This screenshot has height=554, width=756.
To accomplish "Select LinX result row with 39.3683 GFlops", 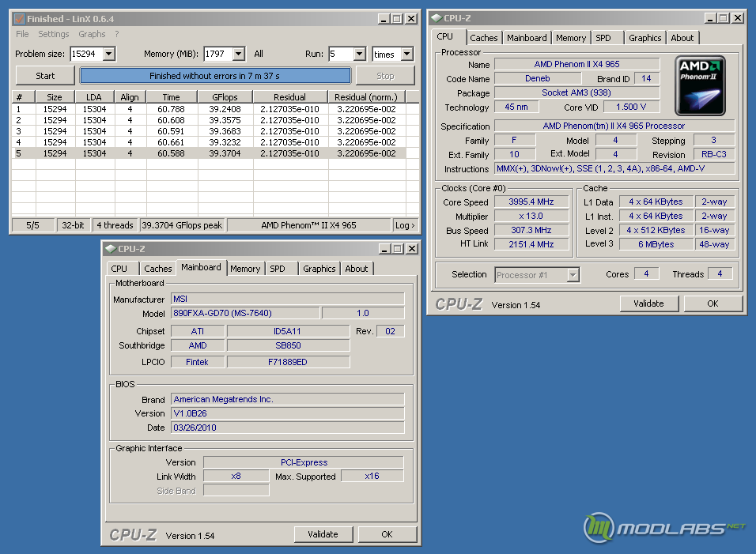I will click(x=209, y=131).
